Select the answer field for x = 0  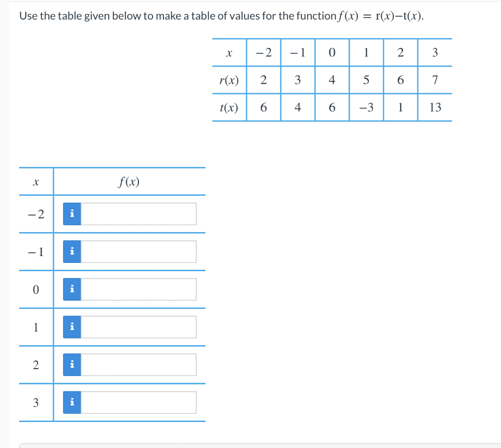coord(138,289)
